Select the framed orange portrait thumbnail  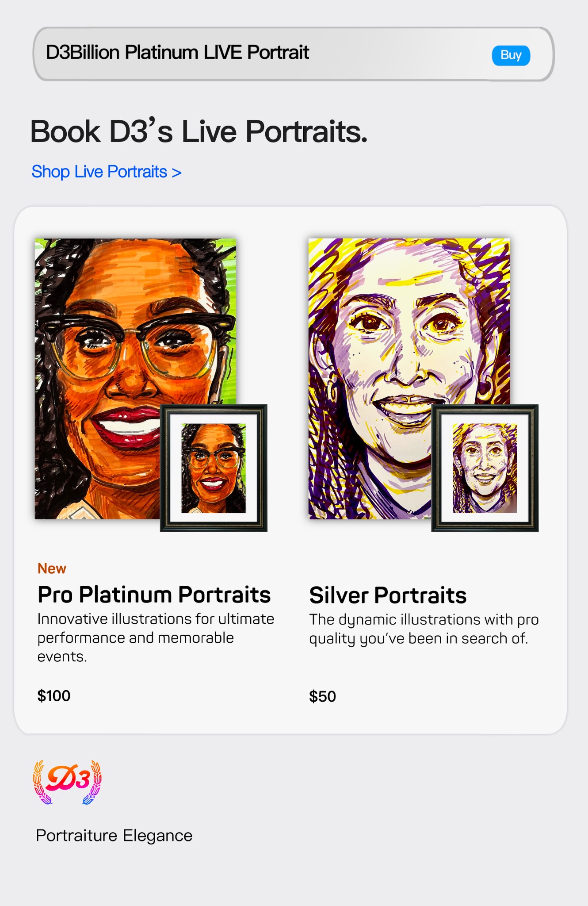(214, 468)
